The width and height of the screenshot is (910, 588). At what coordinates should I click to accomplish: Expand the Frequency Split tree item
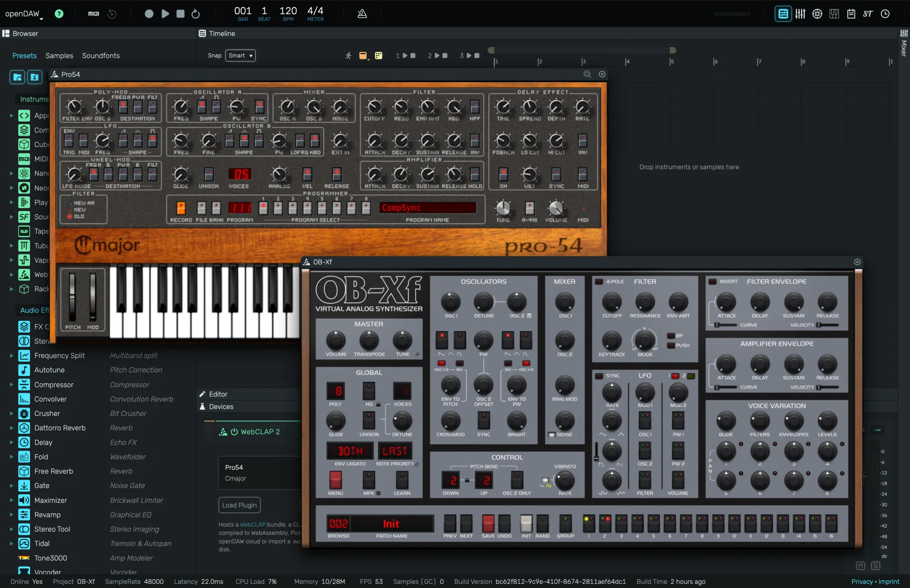coord(11,356)
